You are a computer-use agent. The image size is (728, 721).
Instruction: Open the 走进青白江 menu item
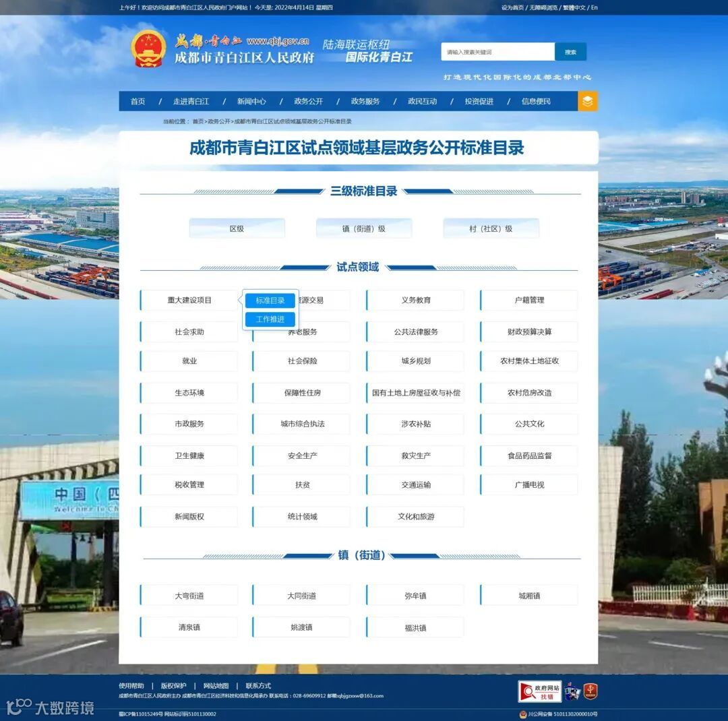191,101
